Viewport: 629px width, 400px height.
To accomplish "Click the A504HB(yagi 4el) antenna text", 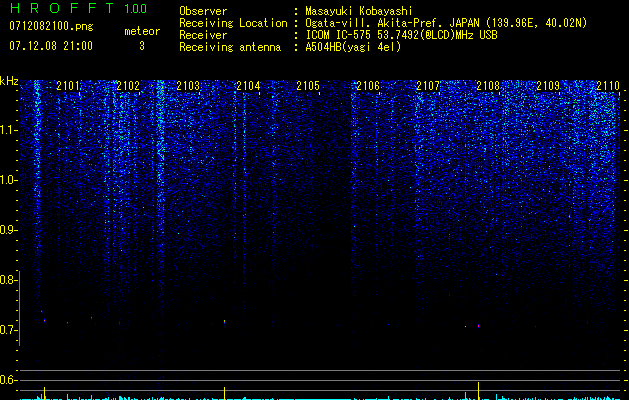I will click(x=353, y=47).
